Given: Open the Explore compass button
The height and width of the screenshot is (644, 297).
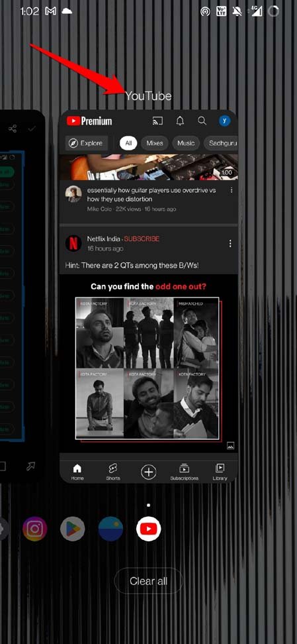Looking at the screenshot, I should click(86, 143).
